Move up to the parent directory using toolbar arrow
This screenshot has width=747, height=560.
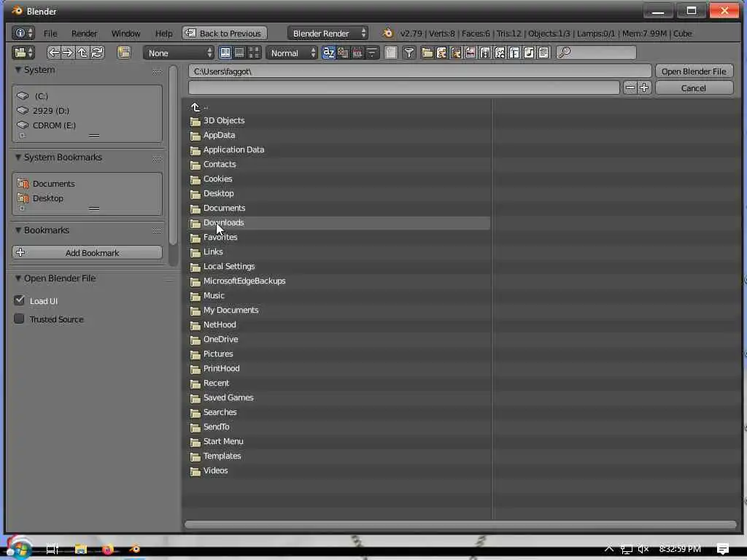pos(82,52)
